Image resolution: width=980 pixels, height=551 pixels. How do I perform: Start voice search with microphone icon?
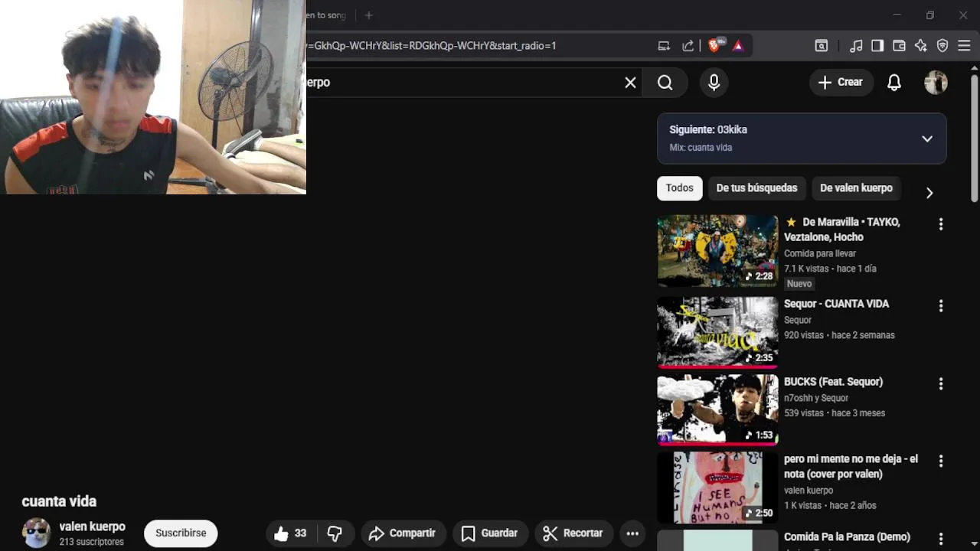pos(714,83)
